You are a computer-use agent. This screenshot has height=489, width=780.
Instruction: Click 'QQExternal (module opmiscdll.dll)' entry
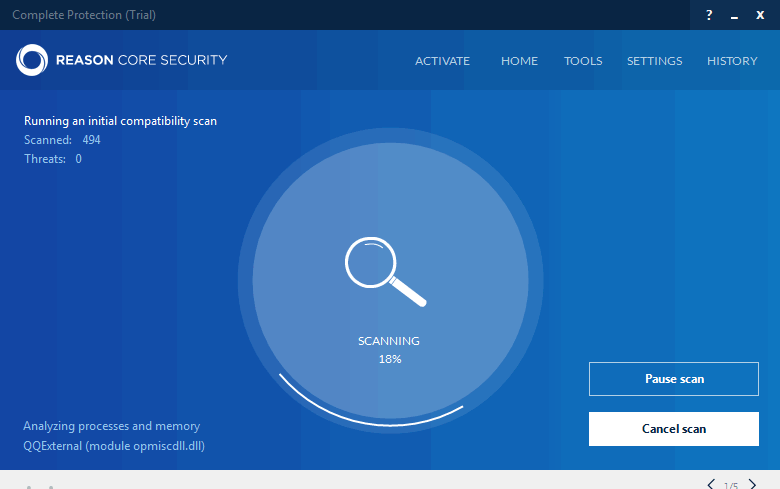click(114, 446)
